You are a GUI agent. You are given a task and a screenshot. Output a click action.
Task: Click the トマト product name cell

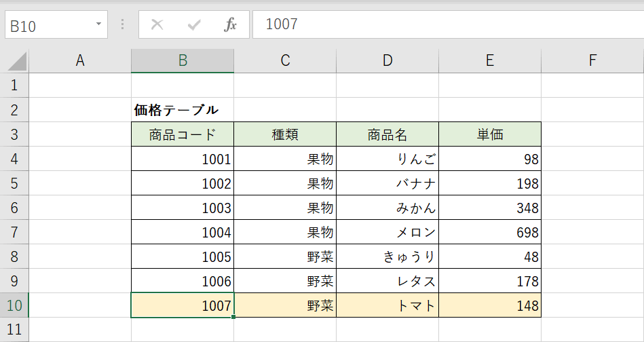tap(387, 305)
